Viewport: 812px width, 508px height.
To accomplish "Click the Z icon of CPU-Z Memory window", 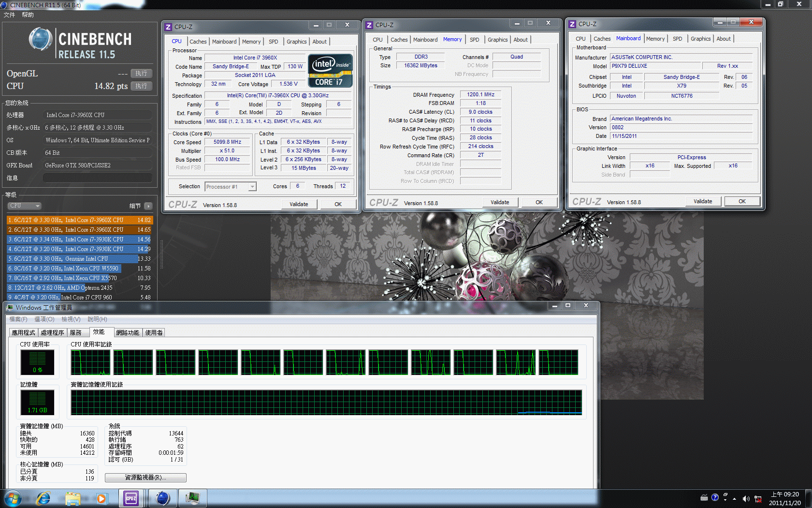I will (x=369, y=25).
